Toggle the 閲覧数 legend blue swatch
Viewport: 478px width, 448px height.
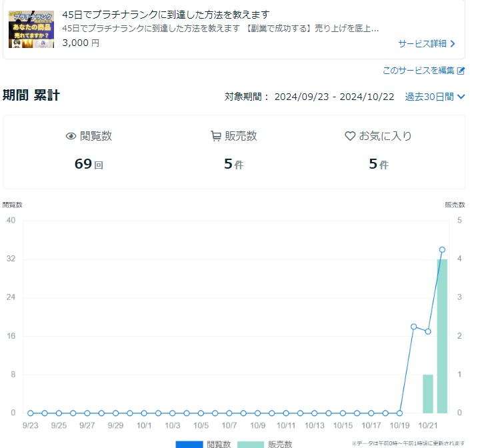[189, 443]
